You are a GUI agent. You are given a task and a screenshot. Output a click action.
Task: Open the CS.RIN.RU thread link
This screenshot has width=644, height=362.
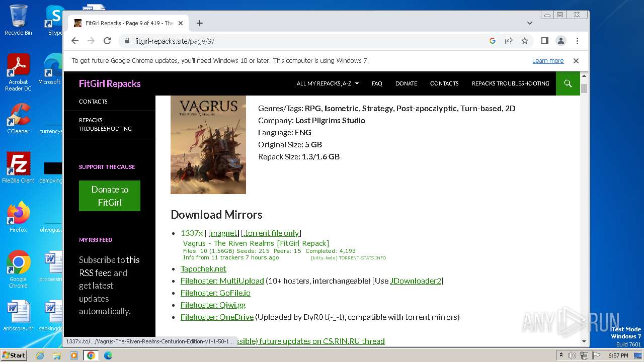(310, 341)
